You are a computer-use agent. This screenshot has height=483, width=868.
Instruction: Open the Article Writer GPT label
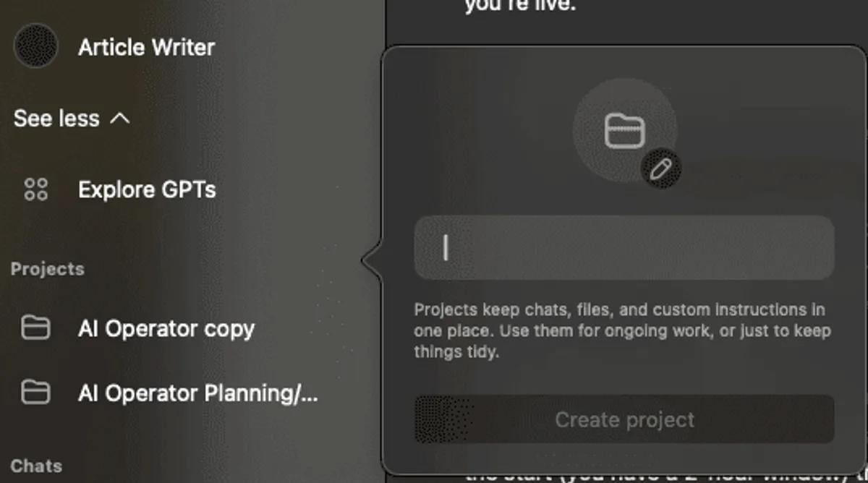[x=146, y=48]
